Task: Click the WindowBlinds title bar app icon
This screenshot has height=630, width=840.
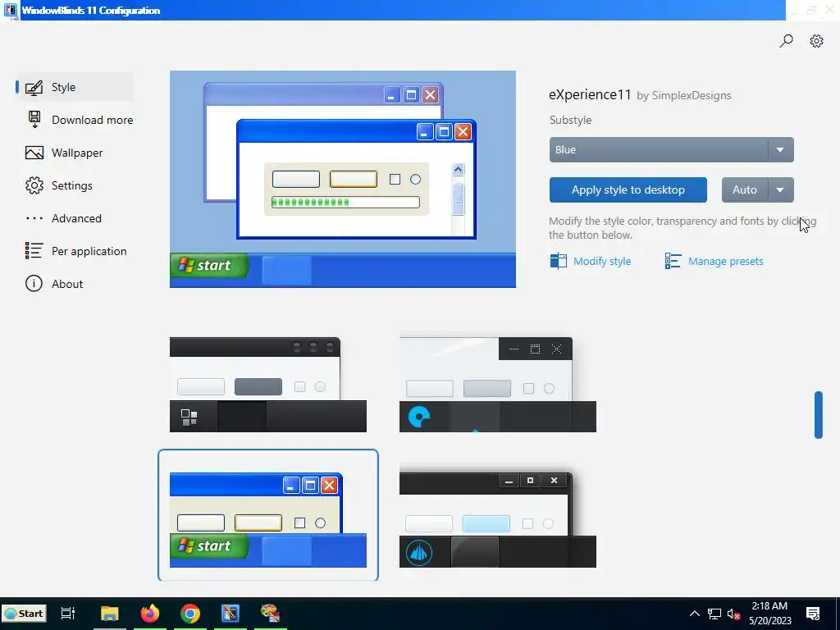Action: [x=10, y=10]
